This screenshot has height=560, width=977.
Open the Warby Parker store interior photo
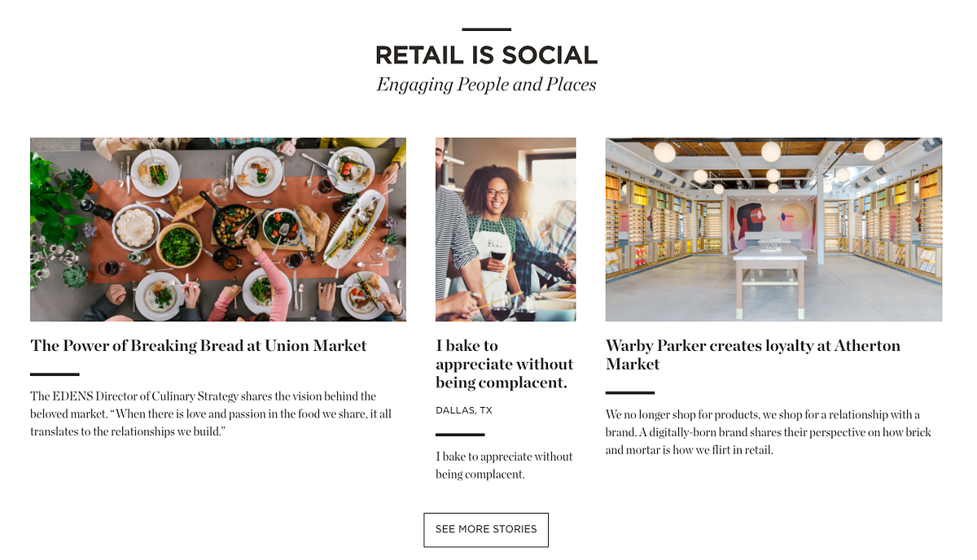[x=773, y=230]
